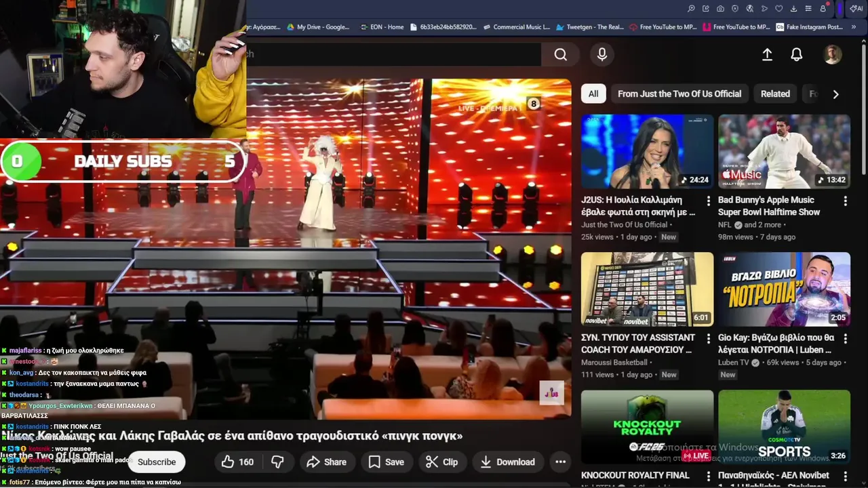Click the browser find-in-page magnifier icon
Screen dimensions: 868x488
[x=691, y=9]
